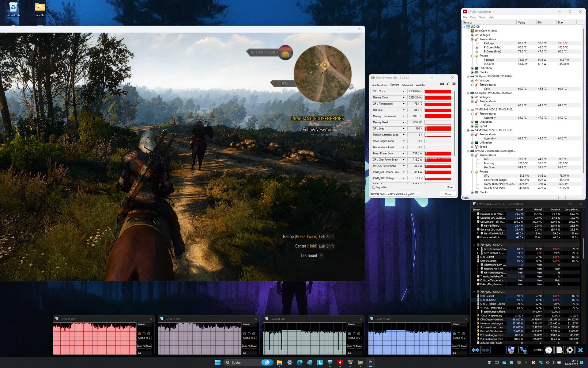Open GPU-Z hamburger menu icon

pos(454,84)
